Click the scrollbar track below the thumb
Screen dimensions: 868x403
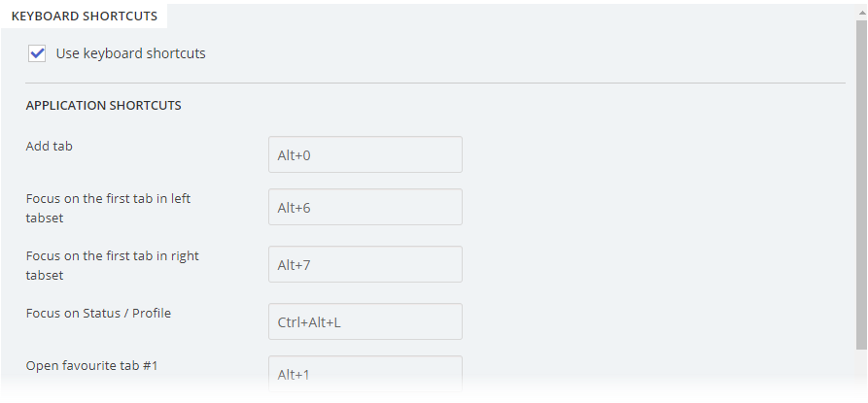(861, 374)
